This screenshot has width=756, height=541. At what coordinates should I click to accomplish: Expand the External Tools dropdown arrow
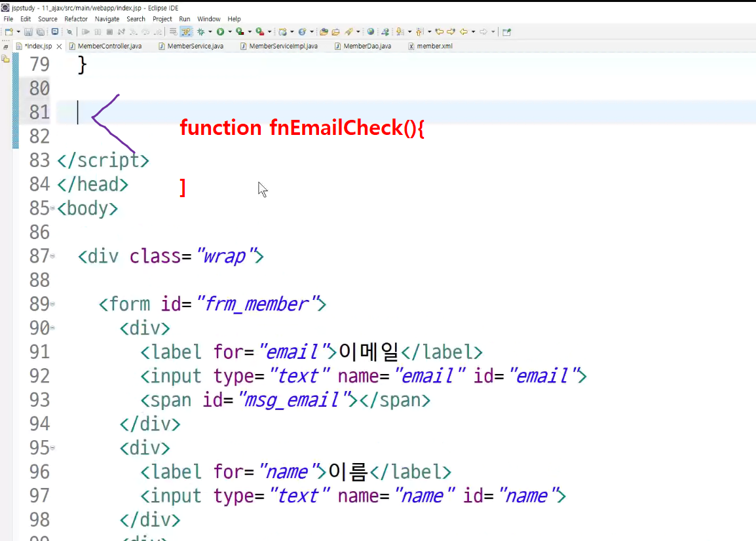(269, 32)
